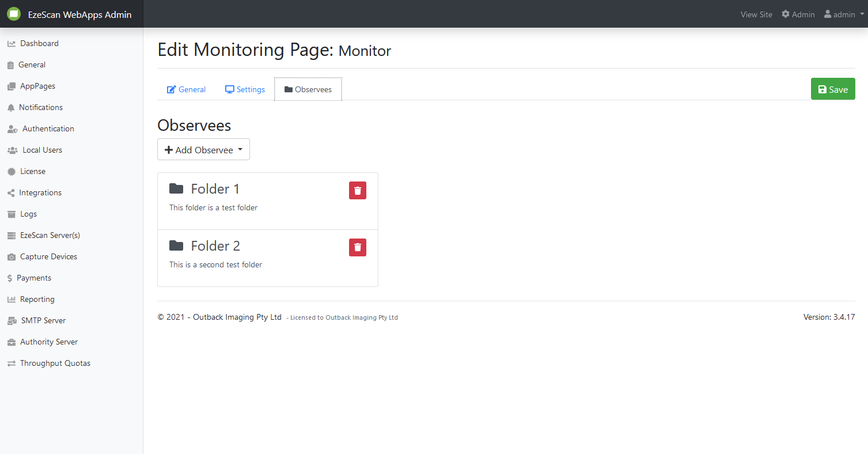This screenshot has width=868, height=454.
Task: Delete Folder 2 using trash icon
Action: pos(357,248)
